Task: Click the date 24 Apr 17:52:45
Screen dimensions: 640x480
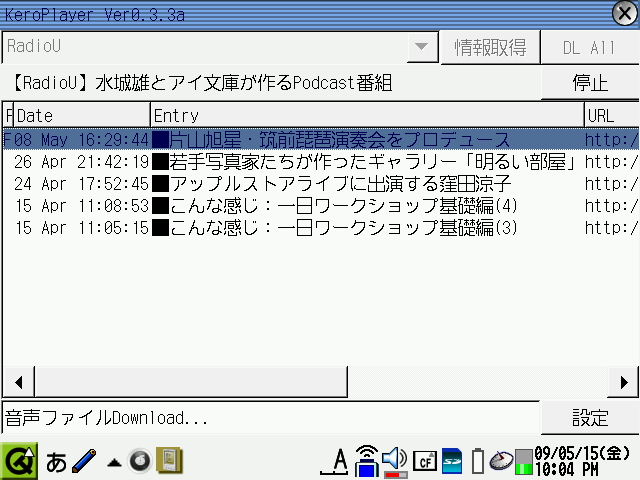Action: coord(81,184)
